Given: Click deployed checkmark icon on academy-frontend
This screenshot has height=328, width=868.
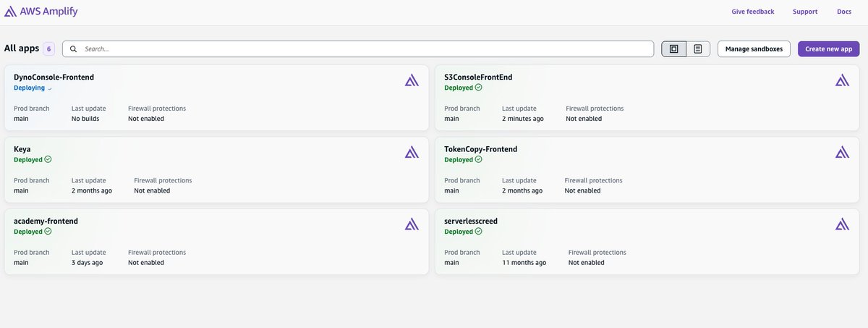Looking at the screenshot, I should point(48,232).
